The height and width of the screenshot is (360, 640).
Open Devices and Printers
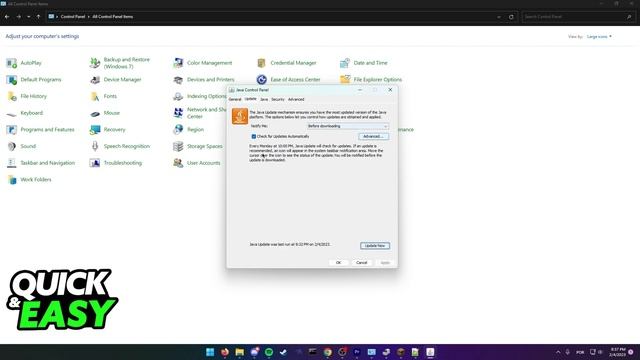(204, 80)
